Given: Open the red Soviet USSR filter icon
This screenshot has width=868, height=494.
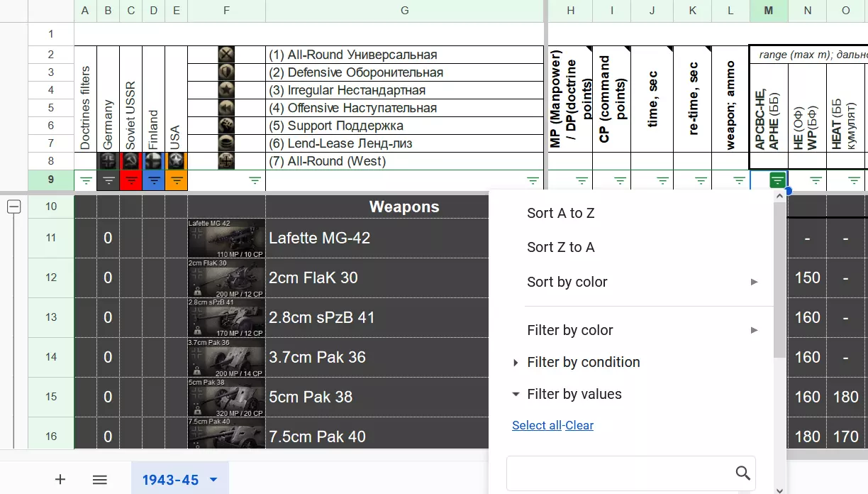Looking at the screenshot, I should tap(131, 180).
